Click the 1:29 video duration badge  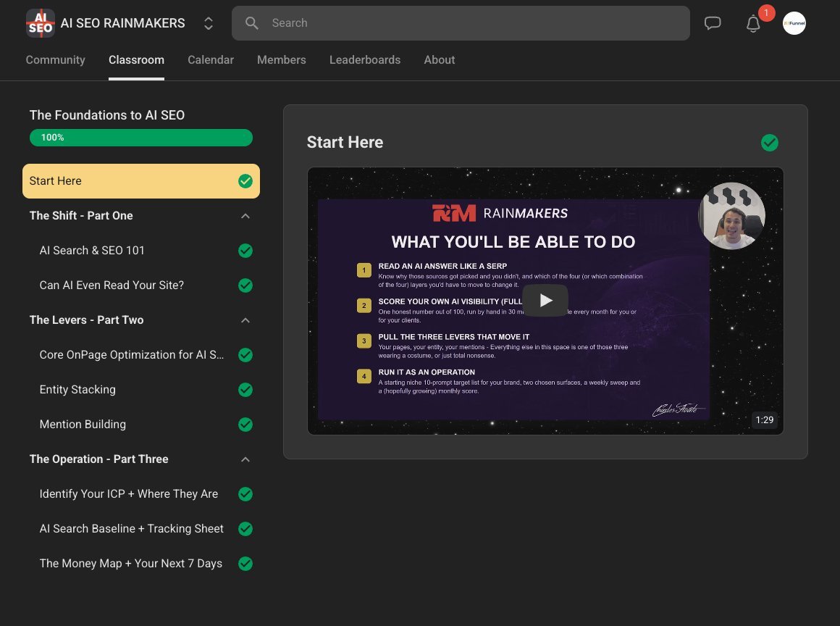click(x=765, y=420)
